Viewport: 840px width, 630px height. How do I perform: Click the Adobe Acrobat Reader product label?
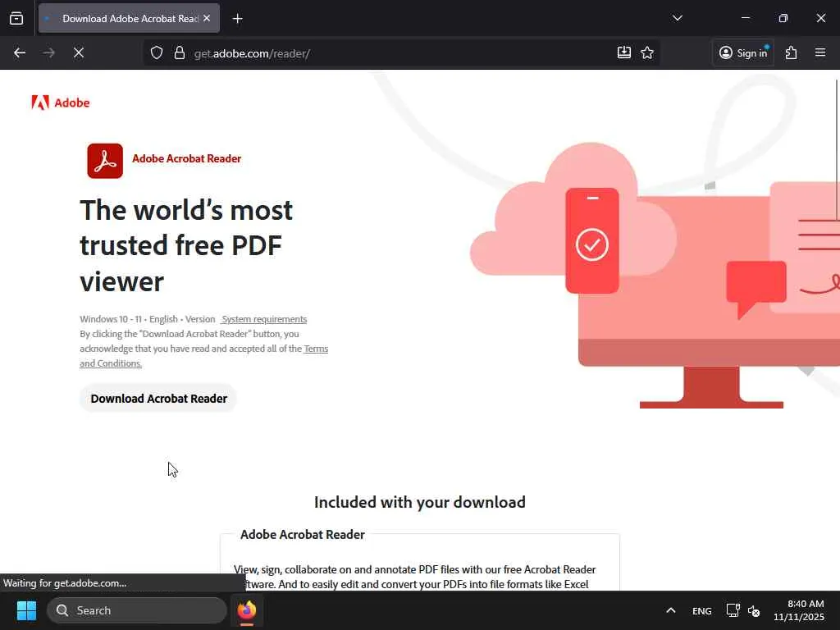pyautogui.click(x=186, y=158)
